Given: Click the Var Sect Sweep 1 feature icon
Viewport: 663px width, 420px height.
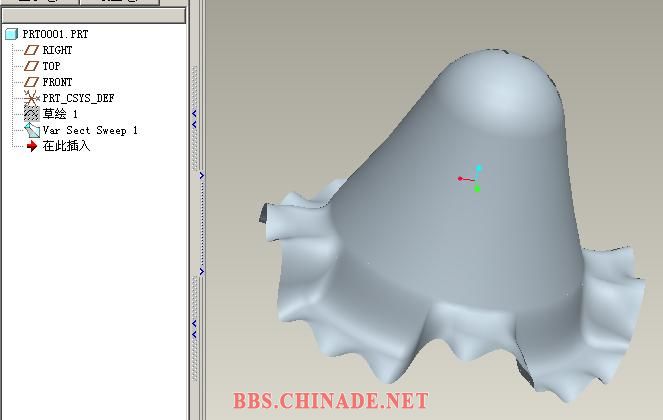Looking at the screenshot, I should pyautogui.click(x=32, y=130).
